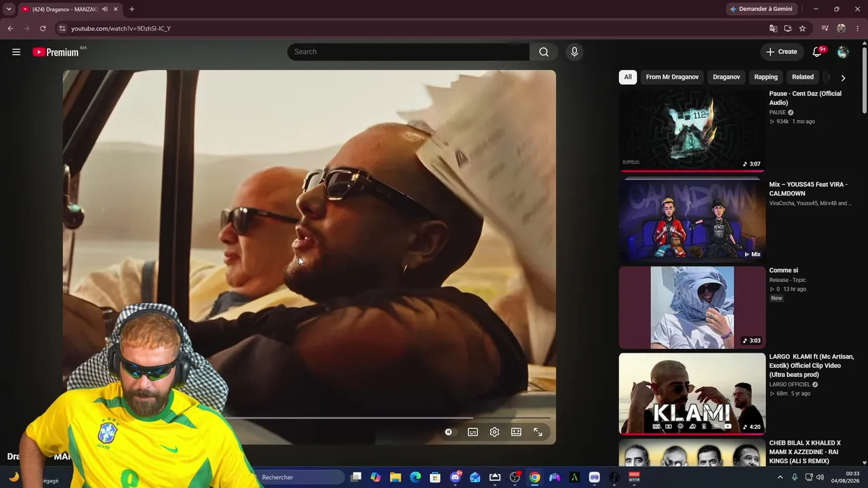Open Voicemeeter from the taskbar
Screen dimensions: 868x488
tap(634, 477)
